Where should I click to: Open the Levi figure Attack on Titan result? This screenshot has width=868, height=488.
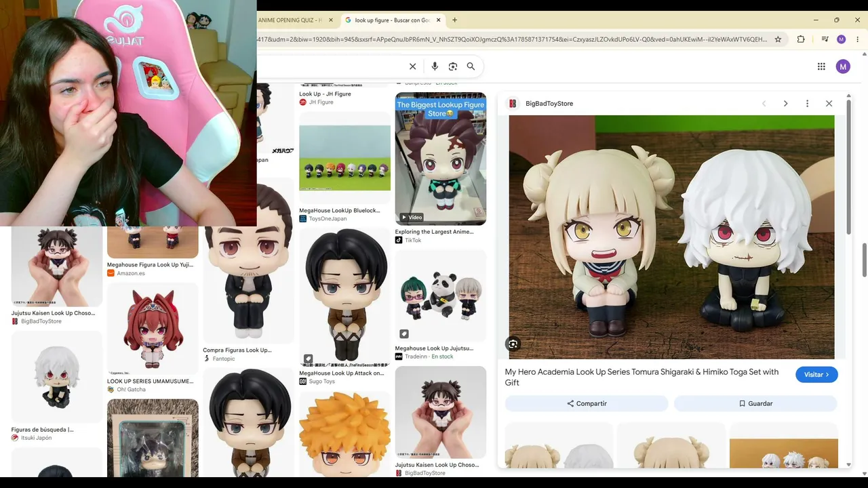[345, 297]
